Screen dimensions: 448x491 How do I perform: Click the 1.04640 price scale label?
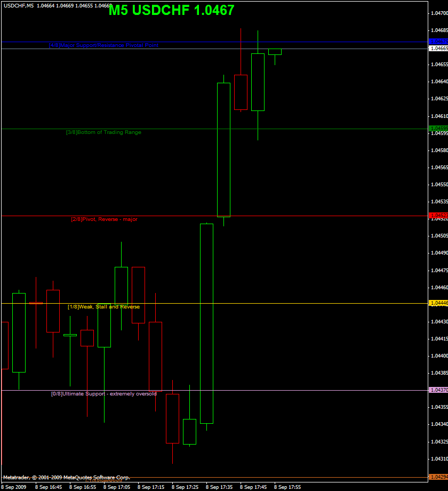[x=439, y=82]
